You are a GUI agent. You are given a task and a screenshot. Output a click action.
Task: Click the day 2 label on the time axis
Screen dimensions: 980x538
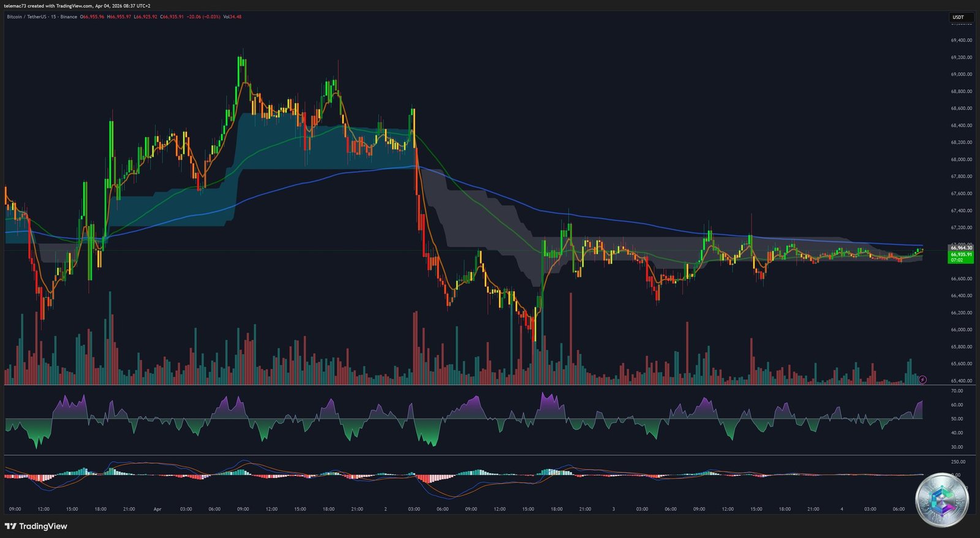pos(385,509)
